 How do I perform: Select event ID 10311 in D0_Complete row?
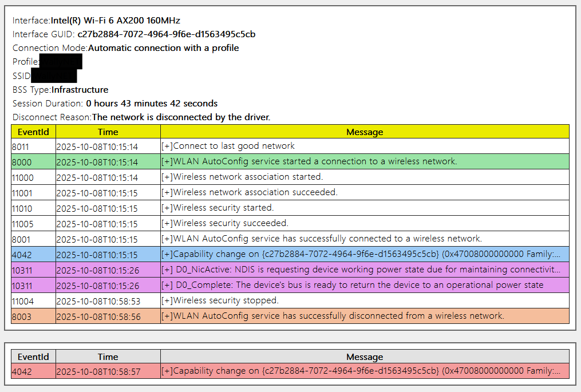pos(33,286)
